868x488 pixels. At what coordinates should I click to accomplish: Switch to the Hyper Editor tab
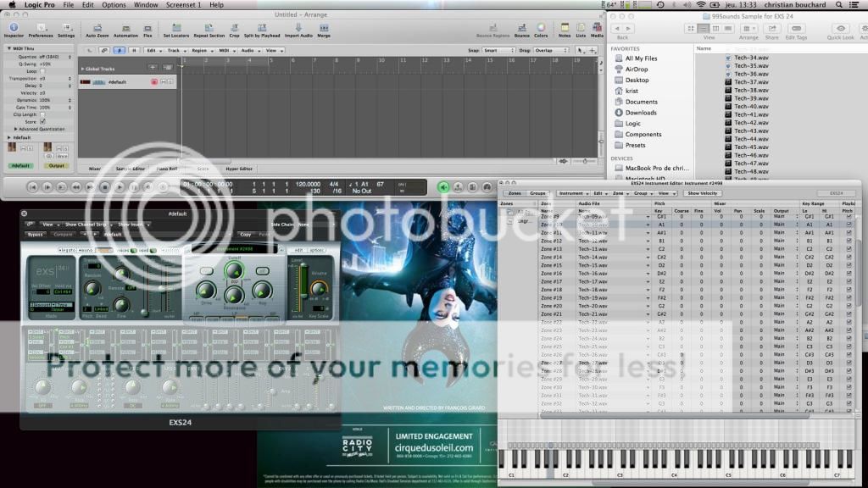(x=239, y=169)
